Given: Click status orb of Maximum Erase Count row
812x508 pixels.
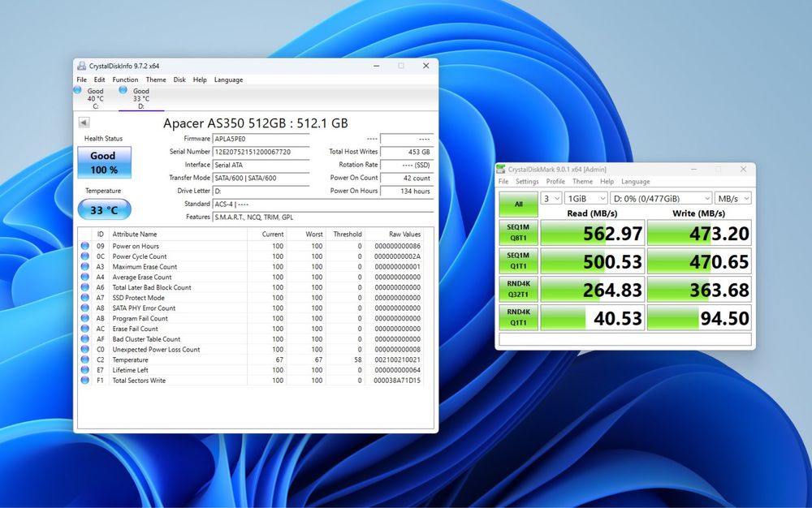Looking at the screenshot, I should 85,266.
